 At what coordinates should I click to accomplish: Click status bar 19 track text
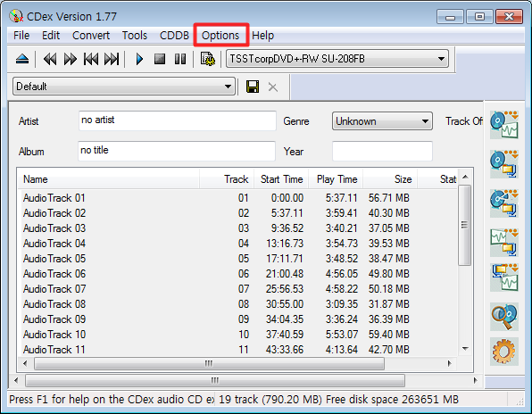click(x=270, y=399)
